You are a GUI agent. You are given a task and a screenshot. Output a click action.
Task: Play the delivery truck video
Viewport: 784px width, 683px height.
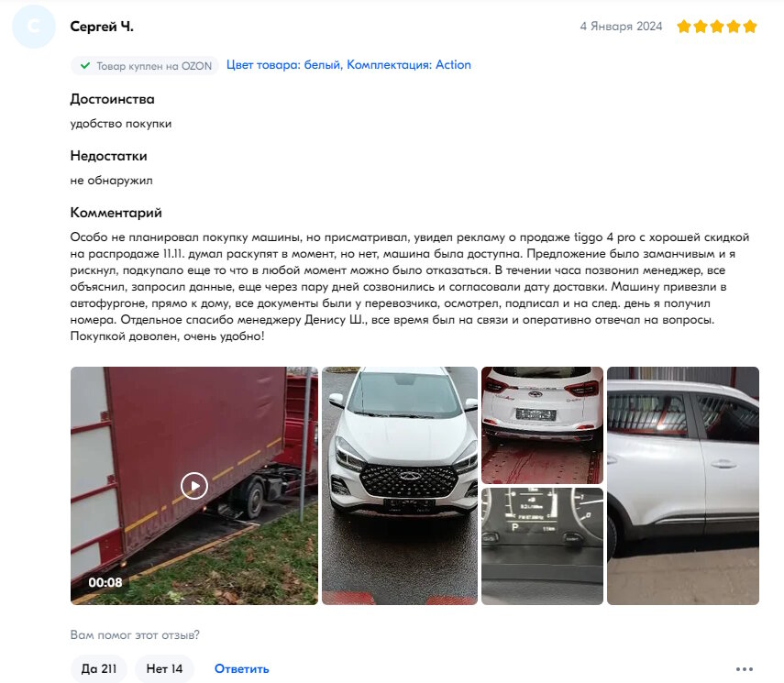[194, 486]
